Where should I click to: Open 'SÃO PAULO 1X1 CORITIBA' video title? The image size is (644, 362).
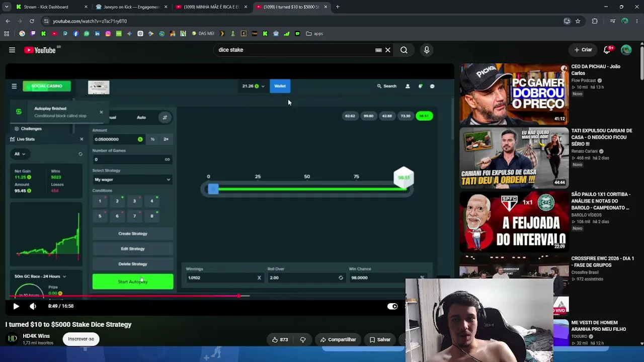coord(600,201)
